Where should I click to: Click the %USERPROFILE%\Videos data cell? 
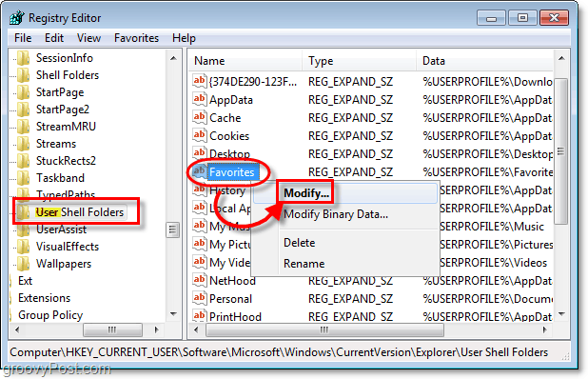click(x=493, y=263)
